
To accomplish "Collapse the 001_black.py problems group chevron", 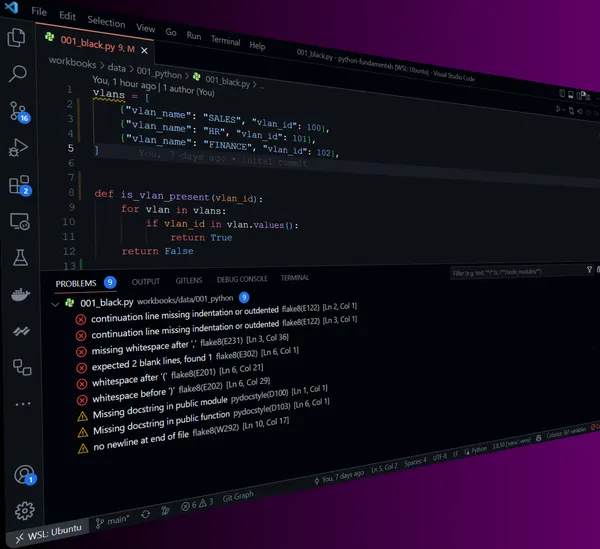I will [55, 305].
